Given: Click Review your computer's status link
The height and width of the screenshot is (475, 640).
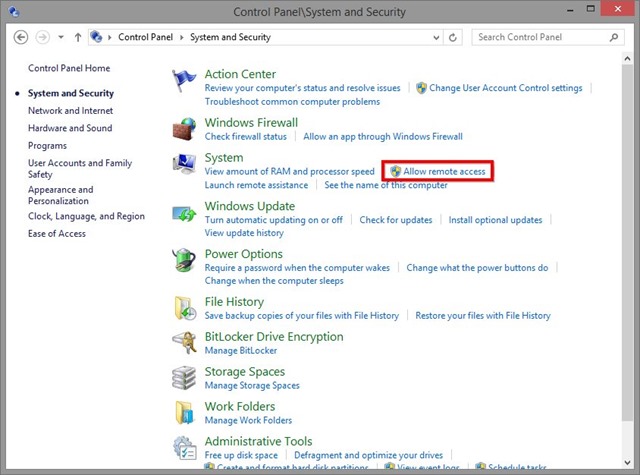Looking at the screenshot, I should [302, 88].
